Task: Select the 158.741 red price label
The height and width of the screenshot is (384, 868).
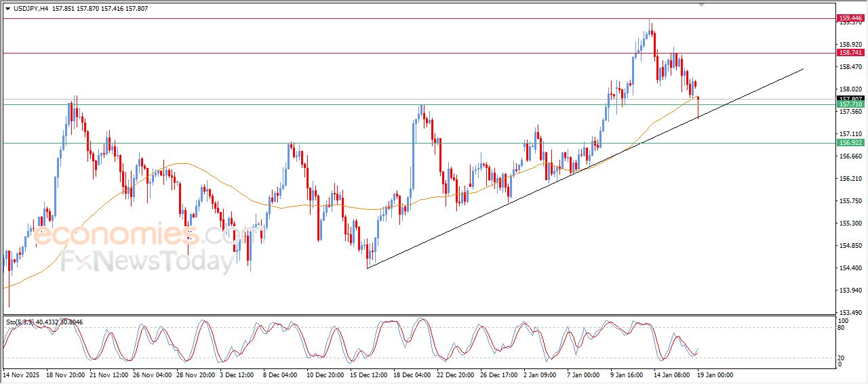Action: tap(850, 53)
